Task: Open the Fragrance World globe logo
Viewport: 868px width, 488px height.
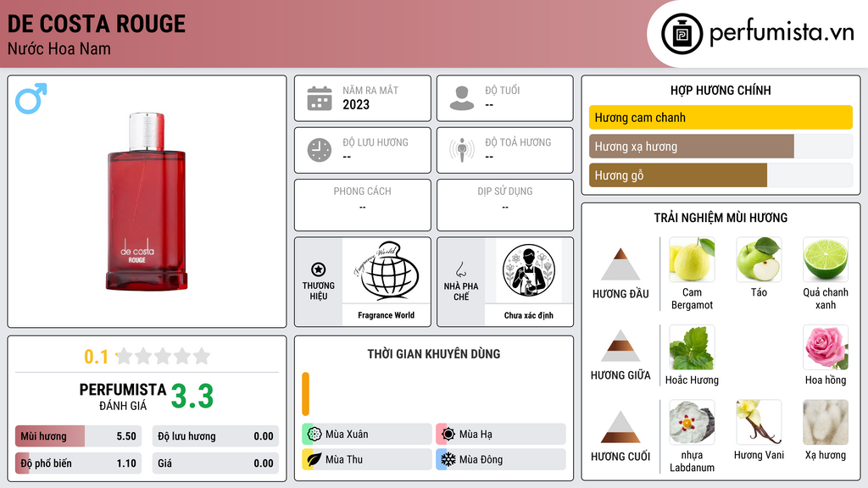Action: point(386,270)
